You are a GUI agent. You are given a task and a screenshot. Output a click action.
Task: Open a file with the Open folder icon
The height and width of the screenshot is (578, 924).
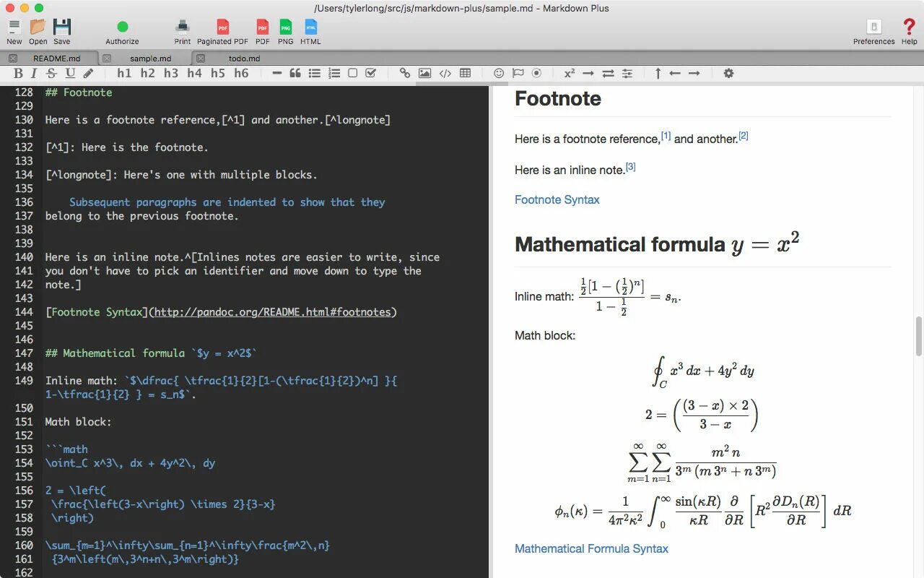point(38,27)
